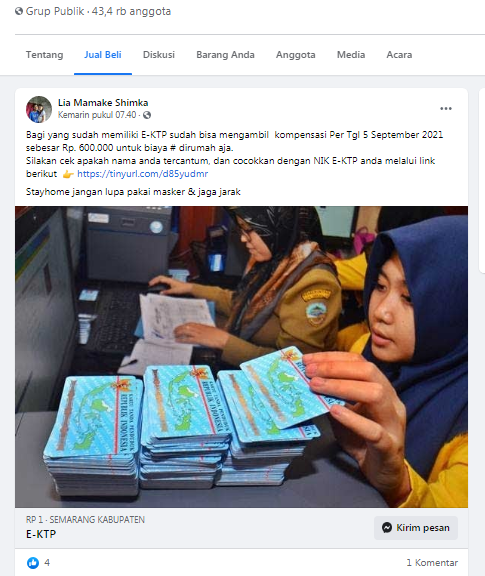Click the Kirim pesan button

coord(416,528)
